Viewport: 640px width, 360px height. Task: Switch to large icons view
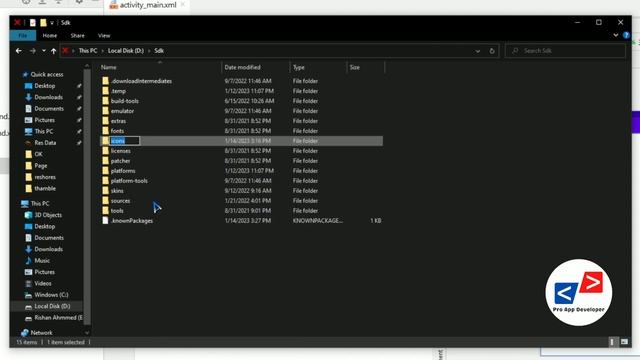(624, 342)
